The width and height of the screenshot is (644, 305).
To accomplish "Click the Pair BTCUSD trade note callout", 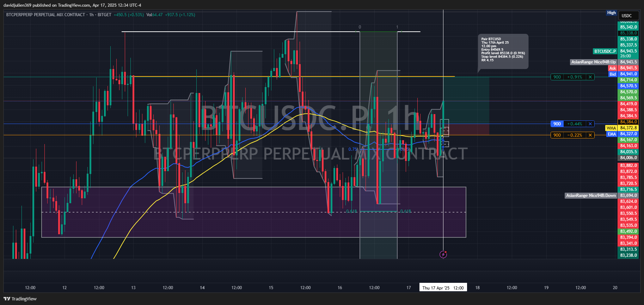I will [503, 51].
